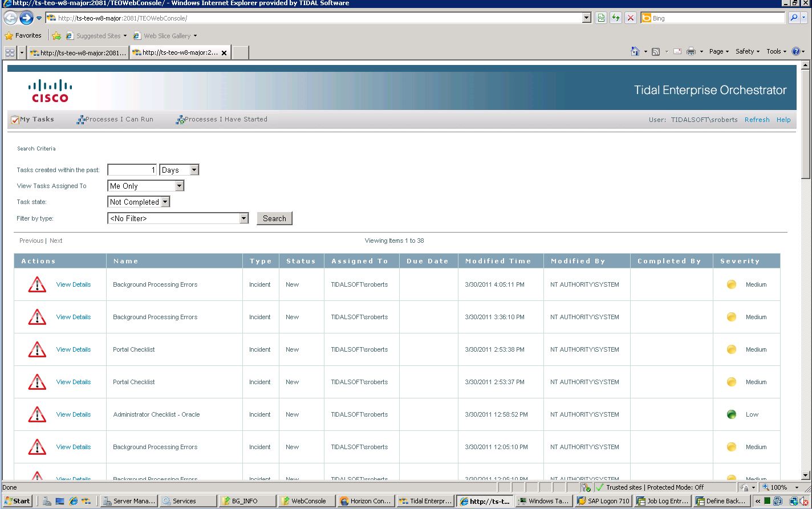Click the page vertical scrollbar down arrow
Viewport: 812px width, 509px height.
coord(806,475)
